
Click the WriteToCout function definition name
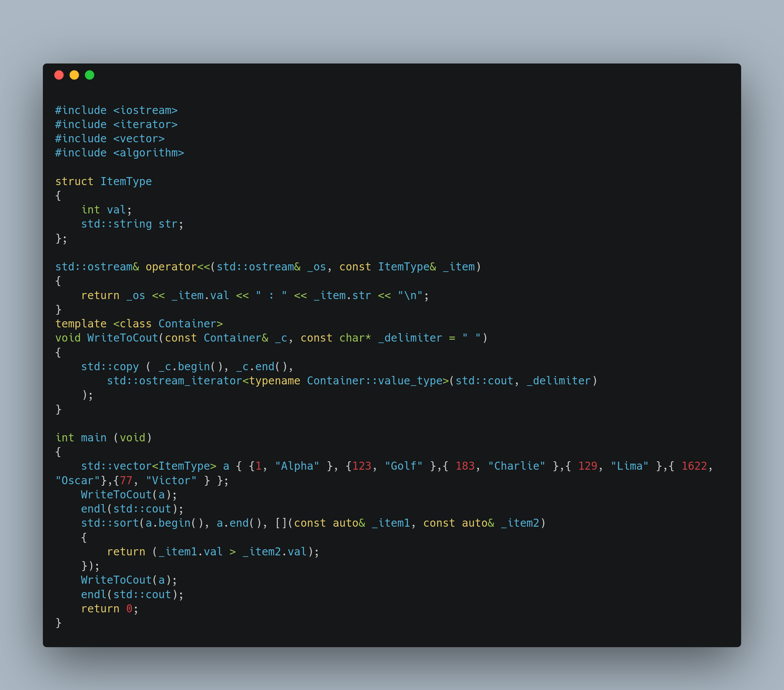(x=123, y=338)
